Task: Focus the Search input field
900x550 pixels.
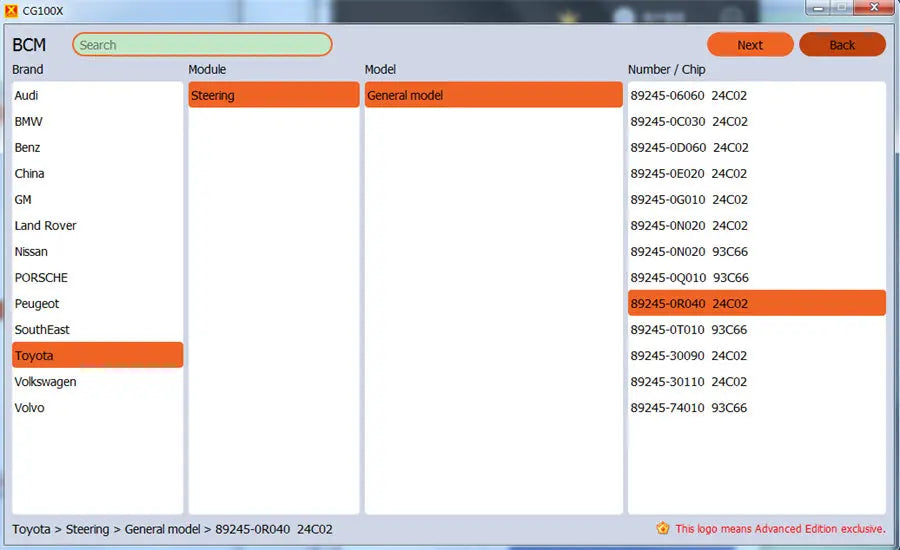Action: [202, 45]
